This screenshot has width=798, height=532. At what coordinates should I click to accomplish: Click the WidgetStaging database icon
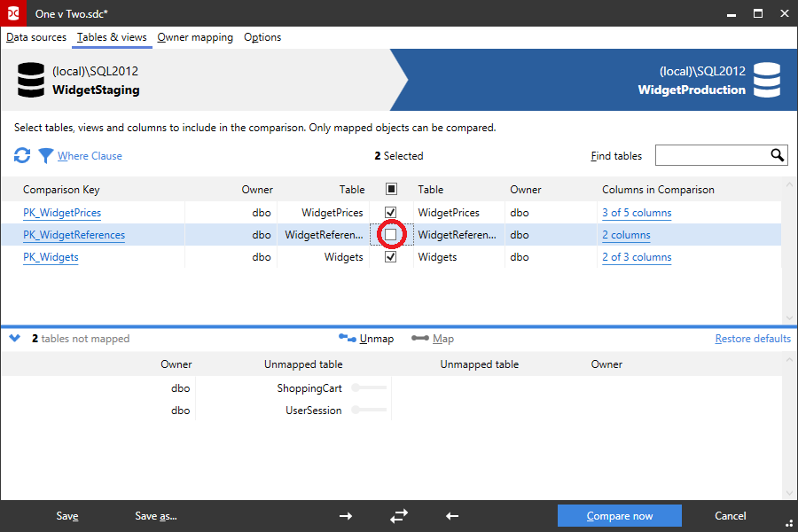tap(30, 79)
